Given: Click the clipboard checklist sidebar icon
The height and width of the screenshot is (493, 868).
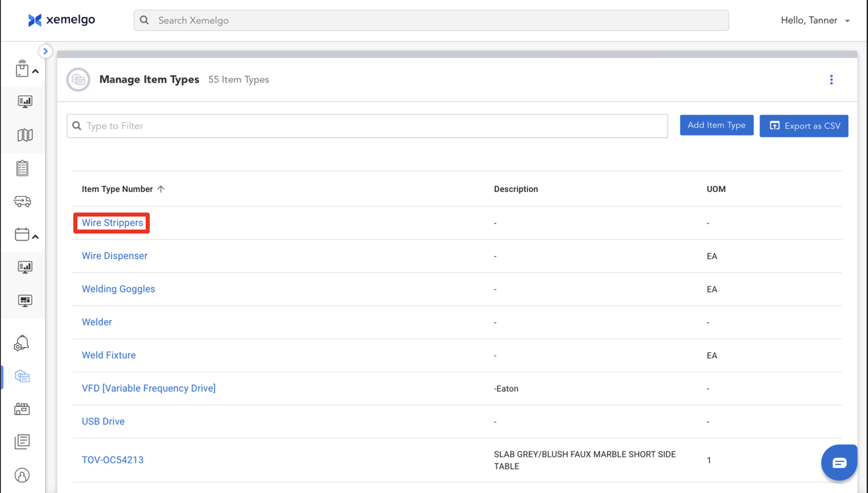Looking at the screenshot, I should pyautogui.click(x=22, y=168).
